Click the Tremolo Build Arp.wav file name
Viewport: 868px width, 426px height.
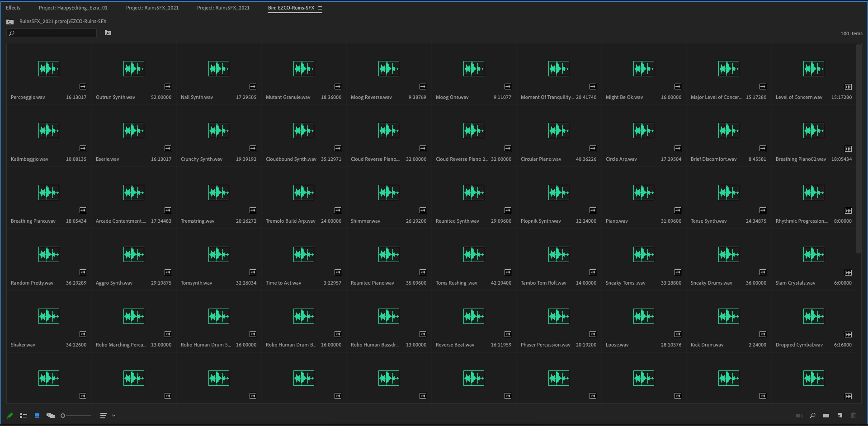[x=291, y=221]
